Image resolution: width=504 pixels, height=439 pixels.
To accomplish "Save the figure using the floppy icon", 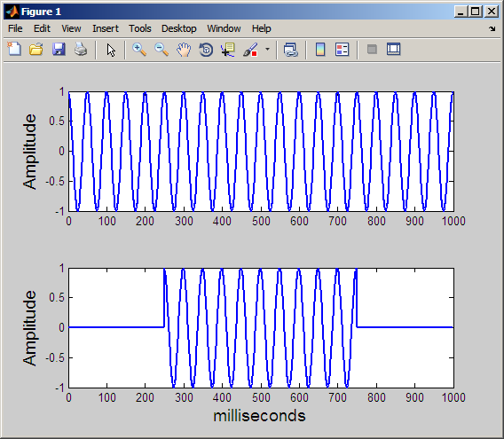I will click(59, 50).
